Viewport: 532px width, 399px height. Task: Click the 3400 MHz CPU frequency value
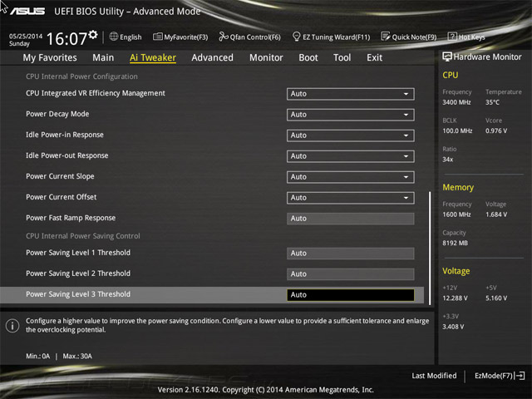[x=456, y=102]
